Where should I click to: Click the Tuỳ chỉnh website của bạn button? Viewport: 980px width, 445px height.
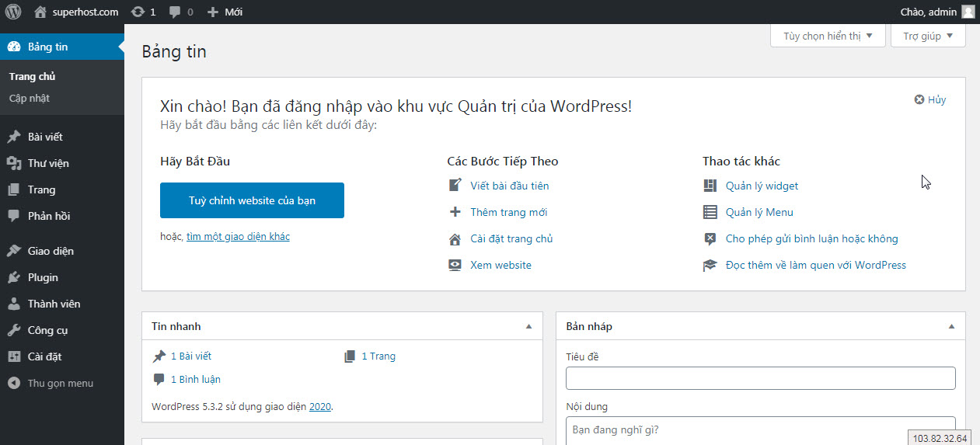pyautogui.click(x=252, y=200)
